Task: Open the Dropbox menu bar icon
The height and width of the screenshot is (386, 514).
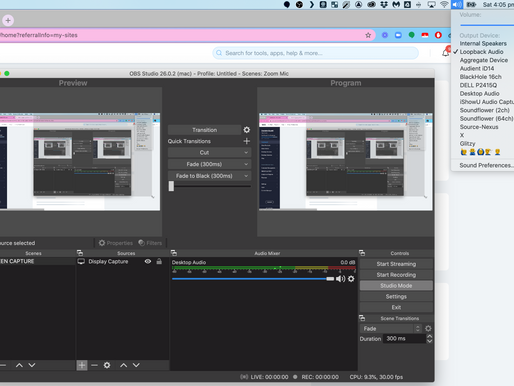Action: [x=384, y=5]
